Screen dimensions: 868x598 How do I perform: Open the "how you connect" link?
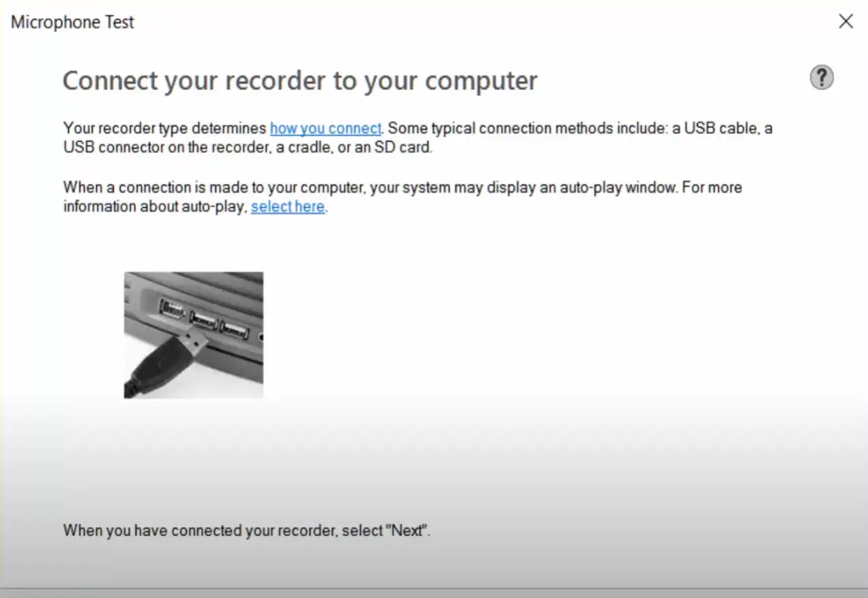pos(325,128)
